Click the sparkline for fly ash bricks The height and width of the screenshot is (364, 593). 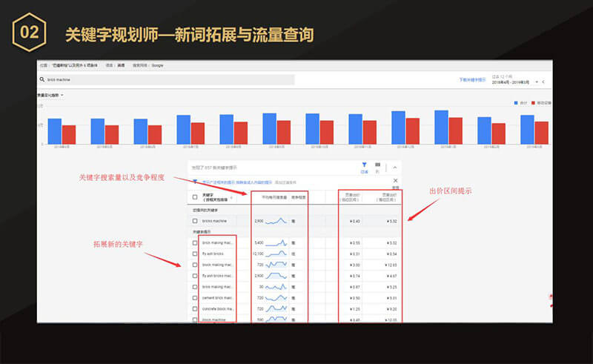pyautogui.click(x=276, y=254)
